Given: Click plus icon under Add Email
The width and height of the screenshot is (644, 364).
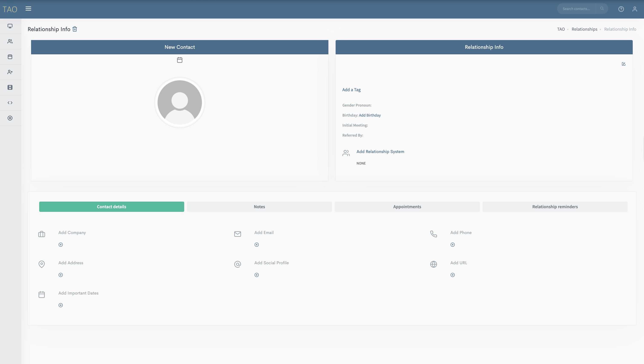Looking at the screenshot, I should (x=256, y=245).
